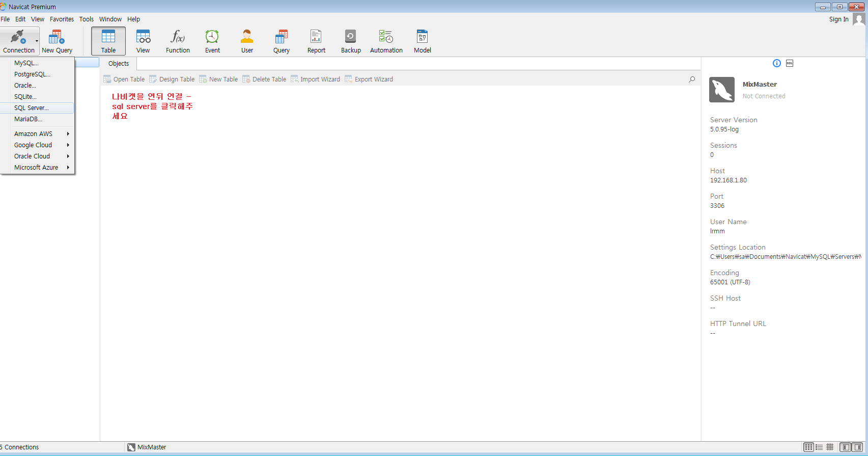Choose SQLite... from connection menu
Screen dimensions: 868x456
37,97
